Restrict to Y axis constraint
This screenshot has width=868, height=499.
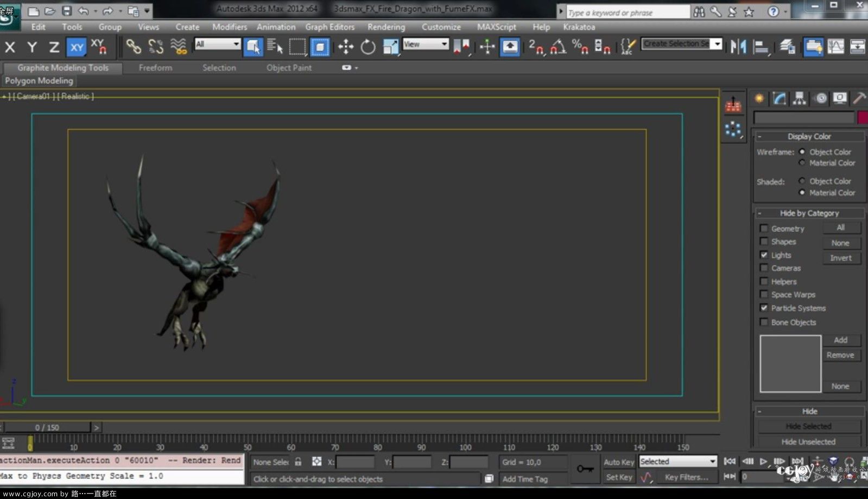click(32, 47)
